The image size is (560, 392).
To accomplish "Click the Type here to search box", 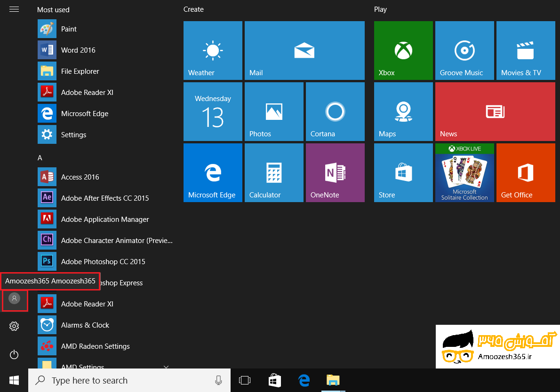I will click(129, 380).
